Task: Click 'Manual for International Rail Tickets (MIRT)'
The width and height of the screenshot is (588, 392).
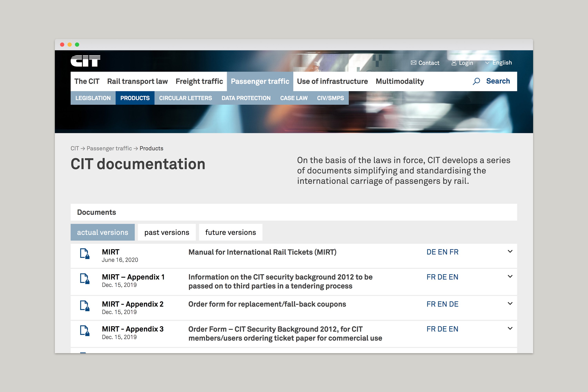Action: click(262, 252)
